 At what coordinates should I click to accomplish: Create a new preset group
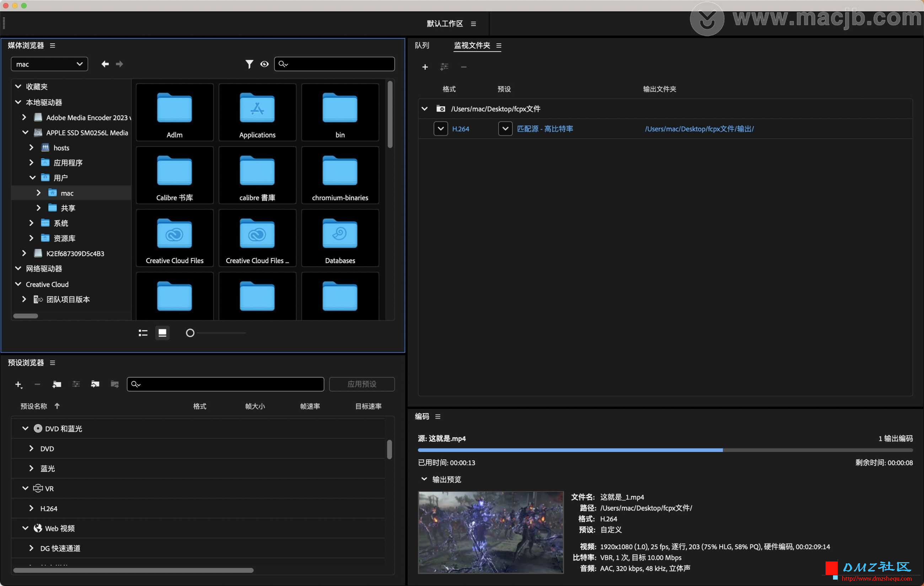[57, 384]
